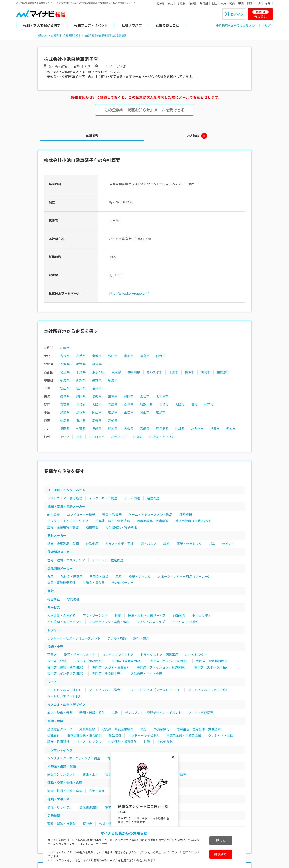Click IT・通信・インターネット category heading
289x868 pixels.
[x=66, y=490]
